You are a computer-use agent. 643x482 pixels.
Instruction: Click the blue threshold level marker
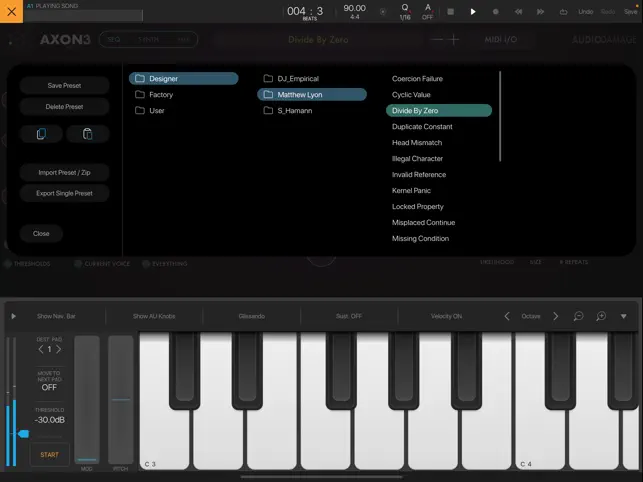pos(23,434)
